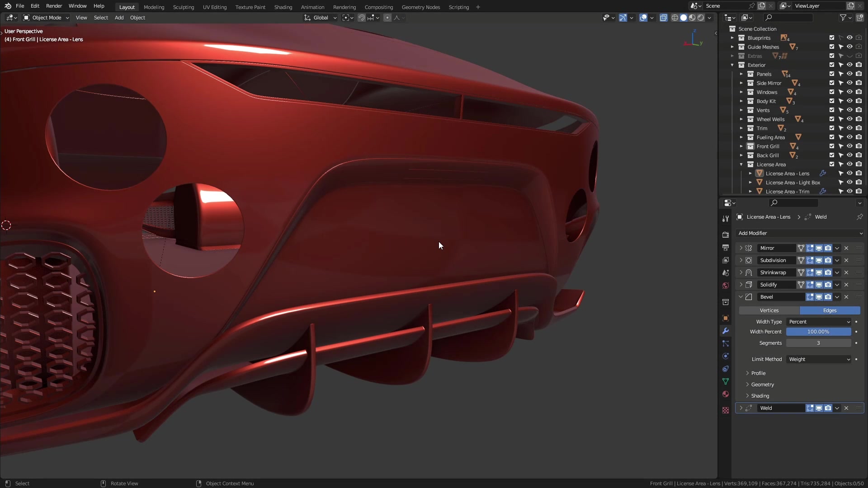Viewport: 868px width, 488px height.
Task: Open the Limit Method Weight dropdown
Action: coord(819,359)
